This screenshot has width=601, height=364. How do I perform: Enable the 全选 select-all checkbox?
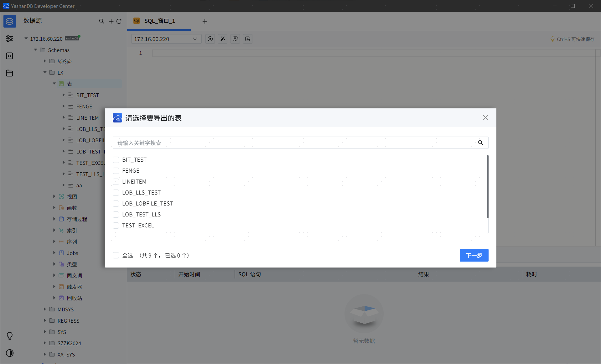(x=116, y=255)
